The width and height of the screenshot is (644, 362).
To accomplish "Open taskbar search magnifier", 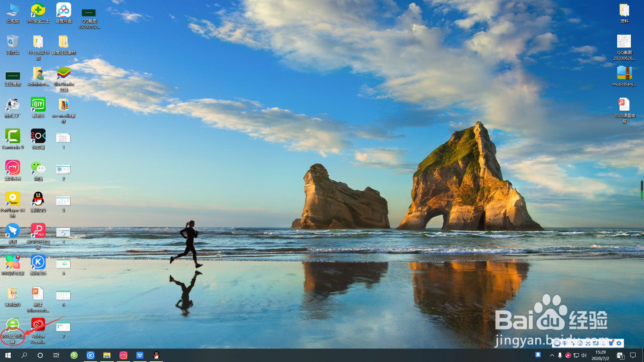I will point(24,355).
